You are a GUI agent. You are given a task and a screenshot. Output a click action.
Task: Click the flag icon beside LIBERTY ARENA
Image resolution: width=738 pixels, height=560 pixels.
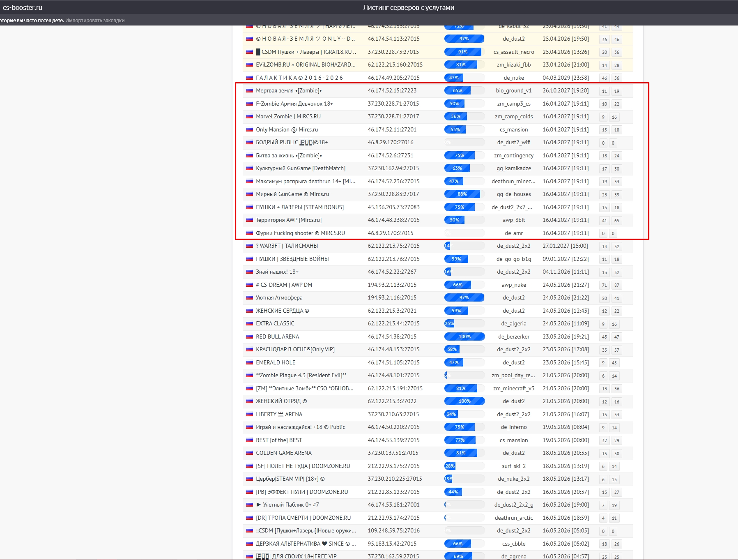pos(249,414)
